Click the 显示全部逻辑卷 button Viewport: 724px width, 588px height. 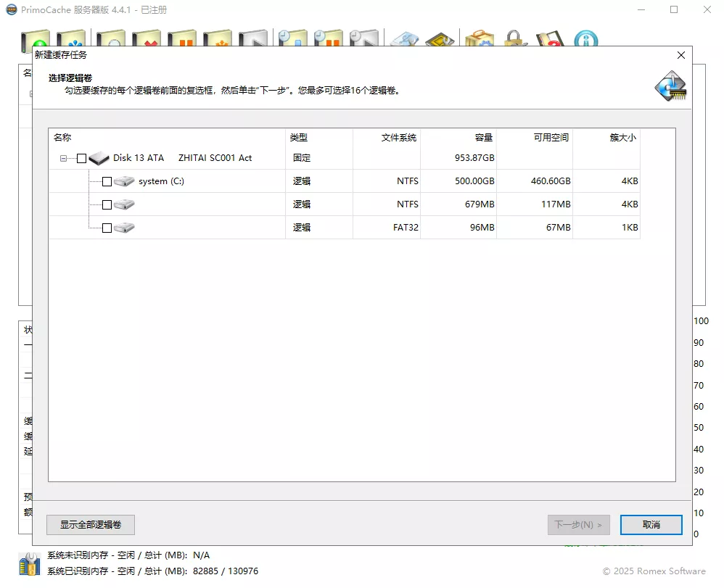(91, 525)
